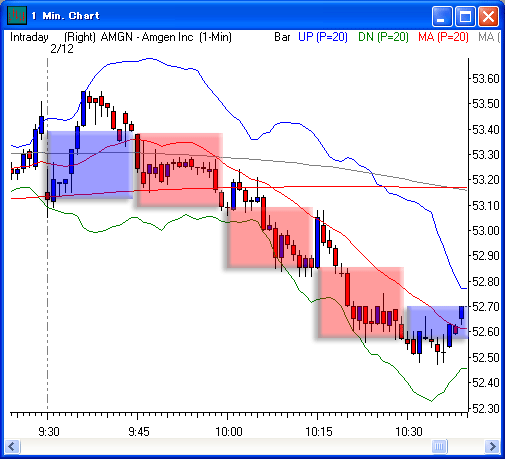
Task: Click the 53.20 price axis label
Action: 486,180
